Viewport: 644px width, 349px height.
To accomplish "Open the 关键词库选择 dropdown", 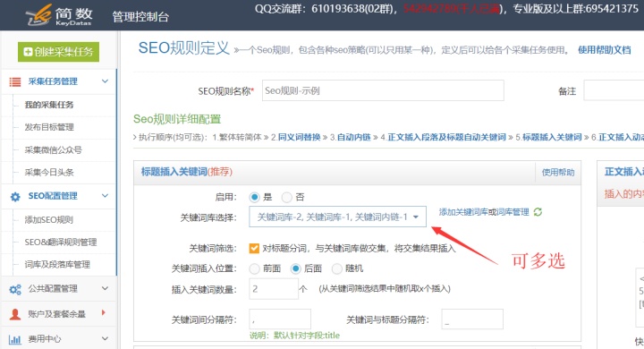I will coord(337,217).
